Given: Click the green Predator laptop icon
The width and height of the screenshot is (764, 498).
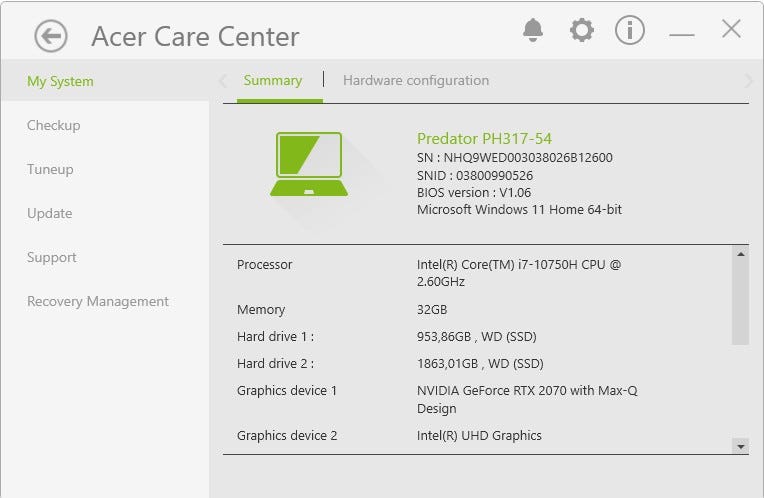Looking at the screenshot, I should point(309,164).
